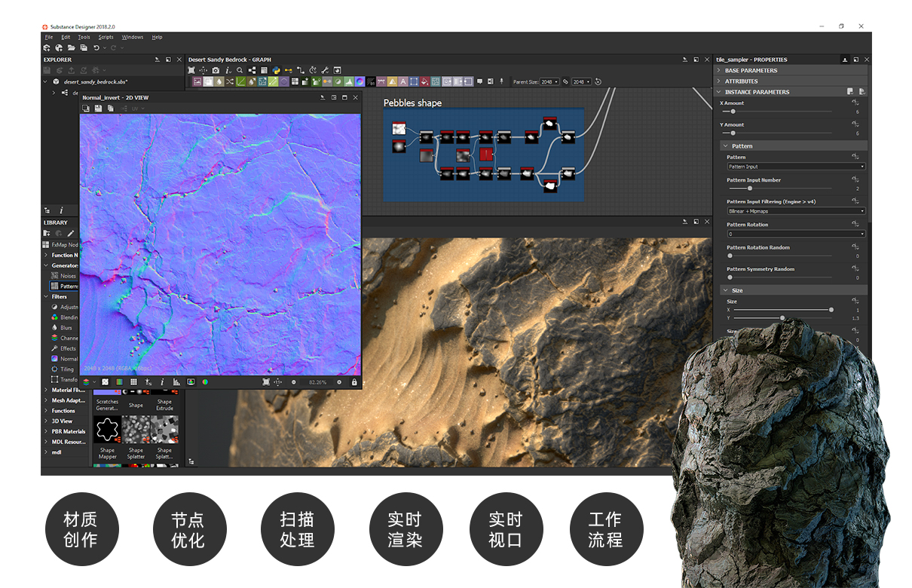
Task: Click the 材质创作 circle button
Action: point(81,529)
